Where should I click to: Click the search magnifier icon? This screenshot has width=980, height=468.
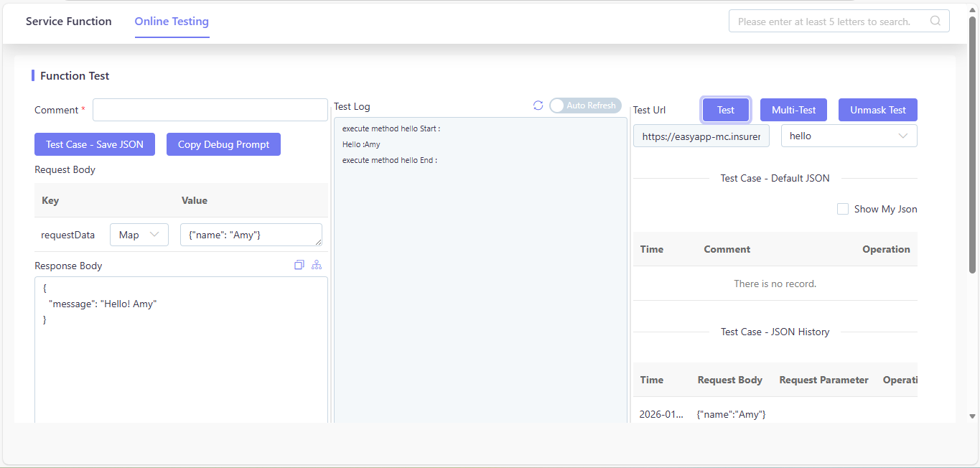935,21
